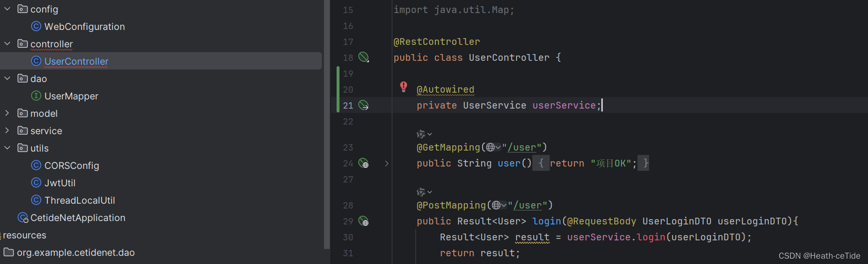Click CetideNetApplication runnable class icon
Viewport: 868px width, 264px height.
point(23,218)
